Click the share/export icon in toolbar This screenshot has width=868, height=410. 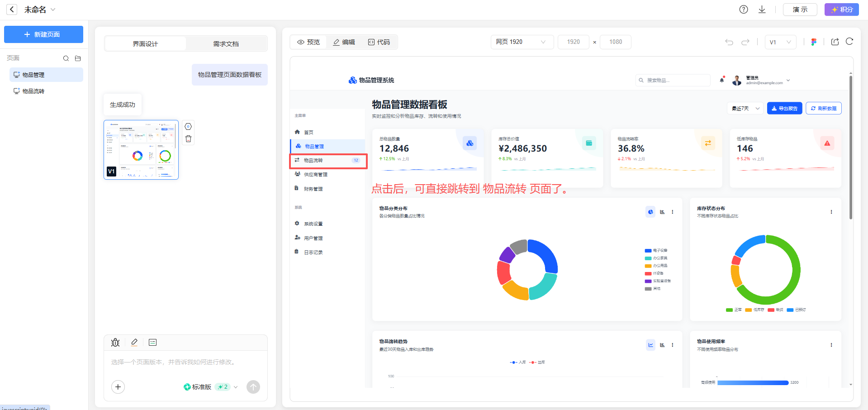835,42
